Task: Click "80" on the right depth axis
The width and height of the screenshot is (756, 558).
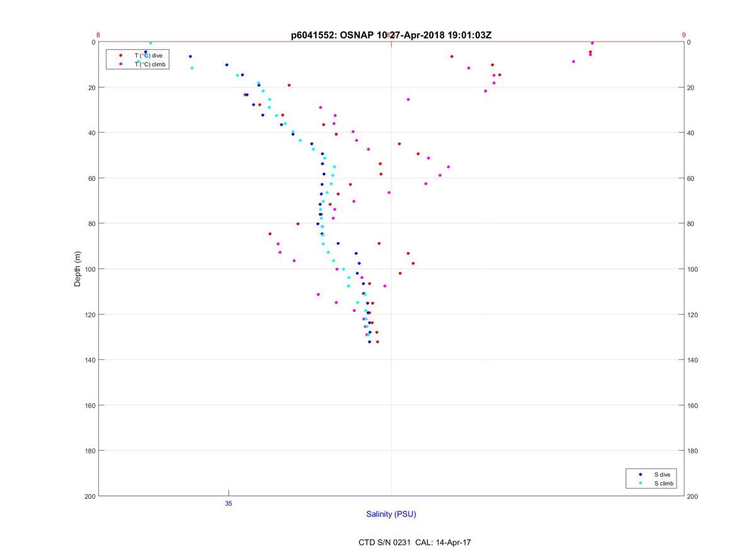Action: (691, 224)
